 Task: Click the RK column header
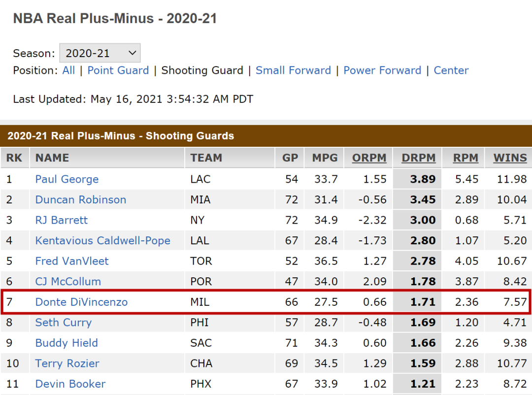14,158
